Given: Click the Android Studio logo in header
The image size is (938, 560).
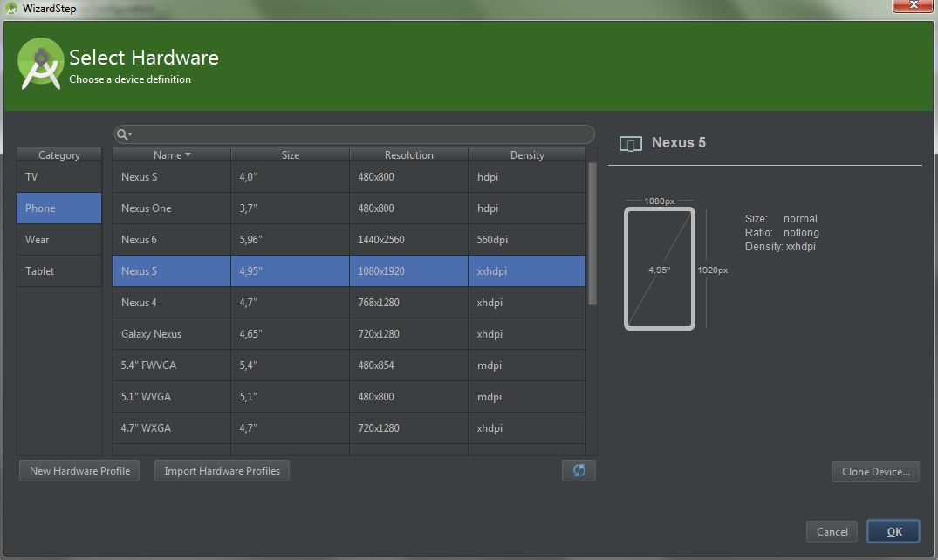Looking at the screenshot, I should tap(40, 64).
